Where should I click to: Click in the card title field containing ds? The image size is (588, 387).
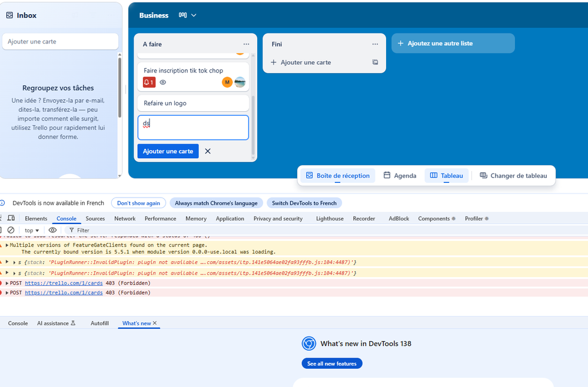[193, 128]
